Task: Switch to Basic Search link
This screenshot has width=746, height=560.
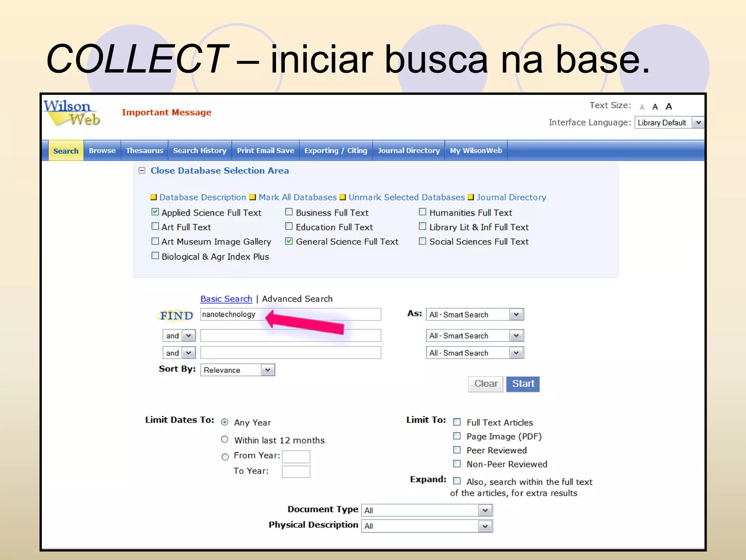Action: pos(226,299)
